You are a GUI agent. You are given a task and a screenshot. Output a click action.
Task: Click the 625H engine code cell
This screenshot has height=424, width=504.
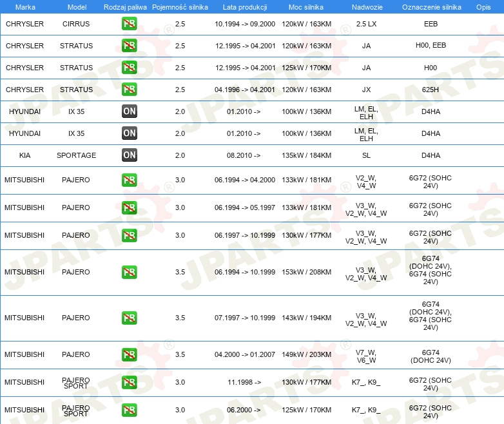431,90
